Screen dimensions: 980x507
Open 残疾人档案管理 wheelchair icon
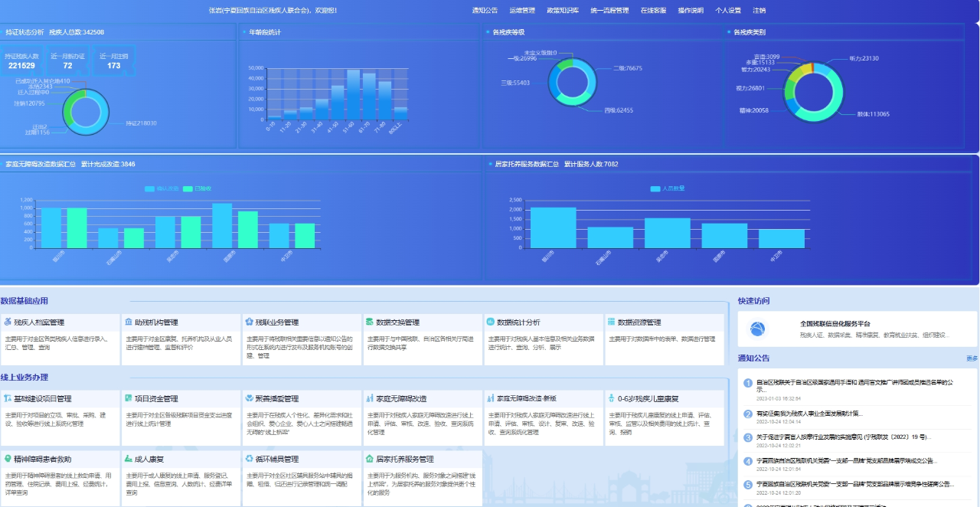coord(8,322)
